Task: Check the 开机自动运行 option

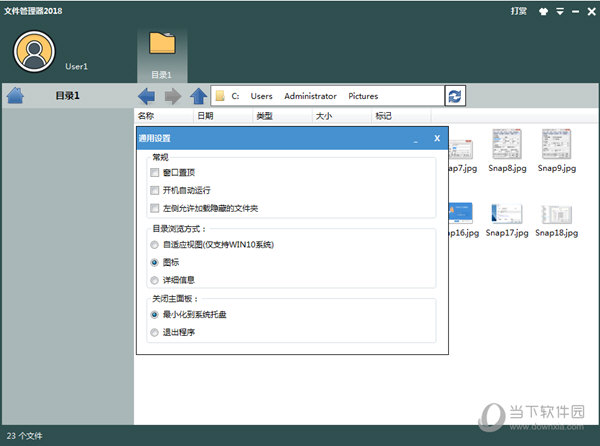Action: click(x=155, y=190)
